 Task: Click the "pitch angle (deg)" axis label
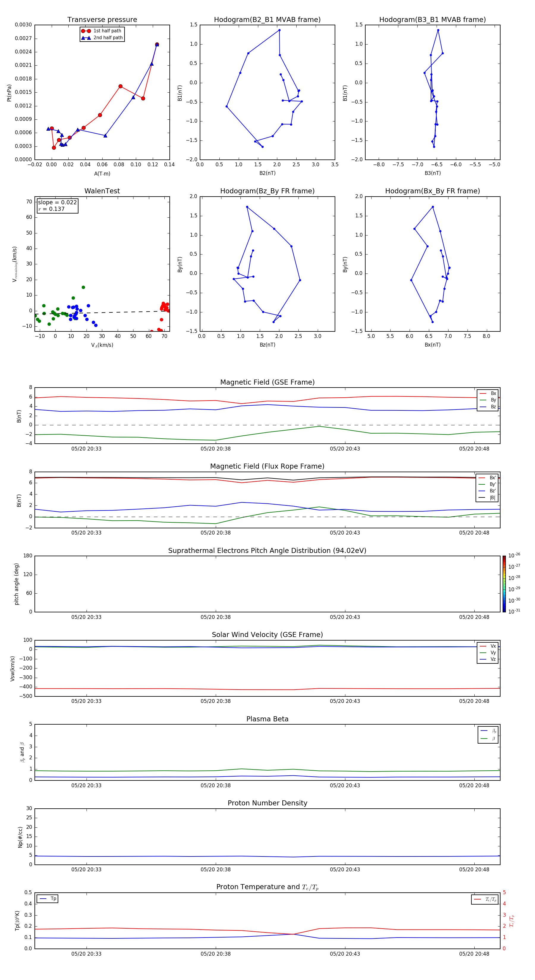tap(16, 584)
